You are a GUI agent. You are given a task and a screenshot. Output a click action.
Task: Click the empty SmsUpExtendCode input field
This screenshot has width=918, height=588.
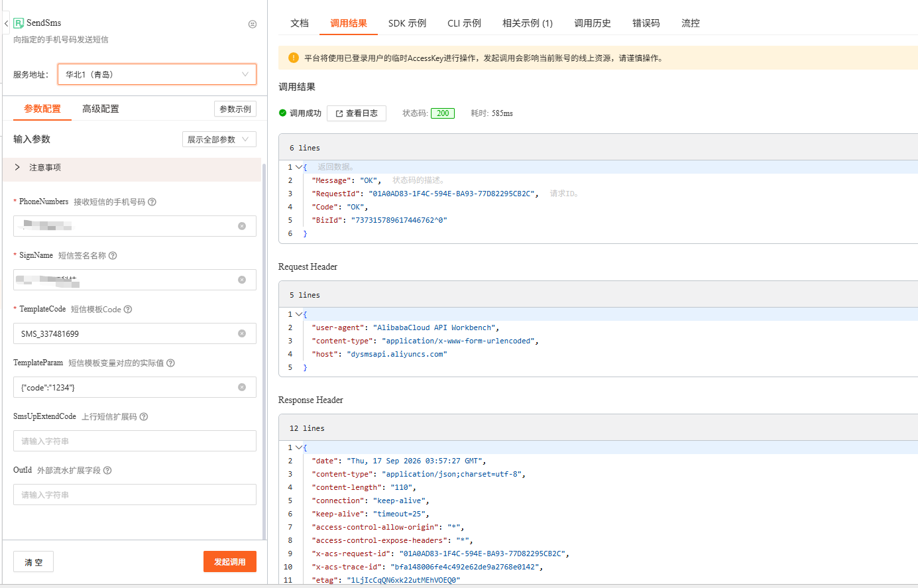point(135,441)
